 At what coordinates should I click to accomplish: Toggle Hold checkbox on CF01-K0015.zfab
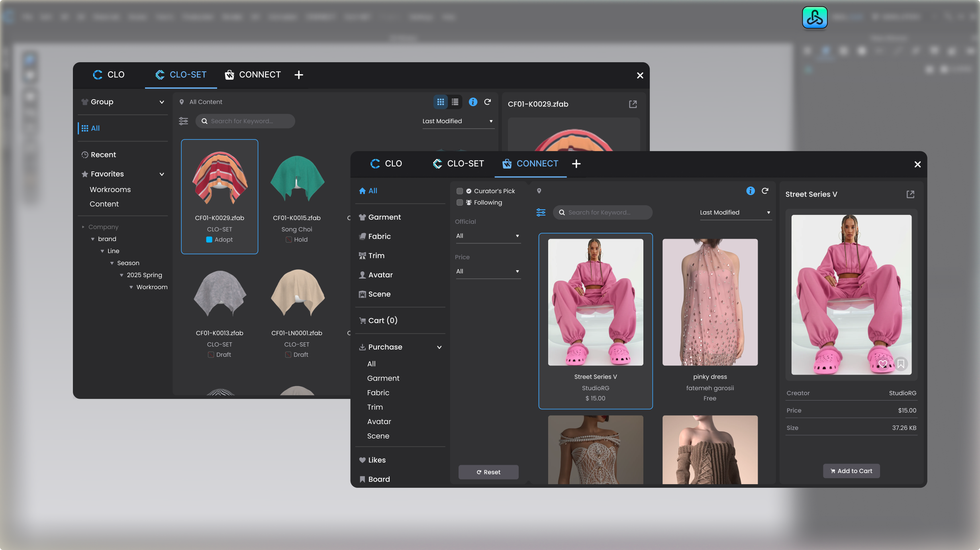click(x=289, y=240)
